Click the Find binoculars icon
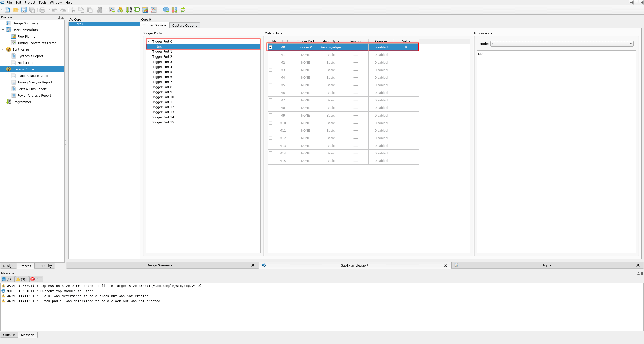Image resolution: width=644 pixels, height=344 pixels. pyautogui.click(x=100, y=10)
